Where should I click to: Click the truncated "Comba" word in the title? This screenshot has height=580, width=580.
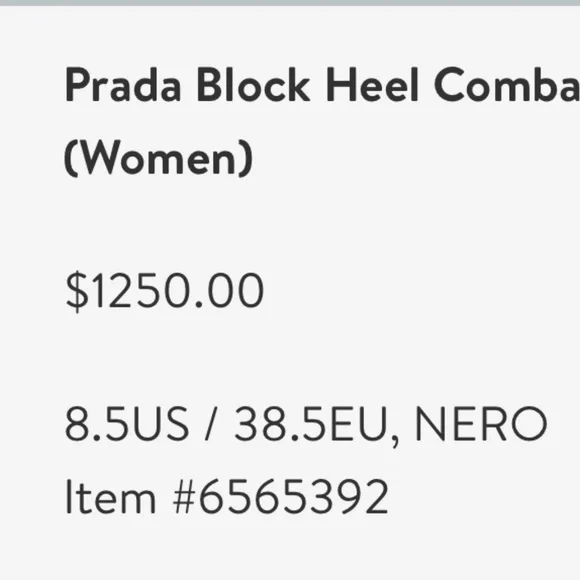point(507,84)
